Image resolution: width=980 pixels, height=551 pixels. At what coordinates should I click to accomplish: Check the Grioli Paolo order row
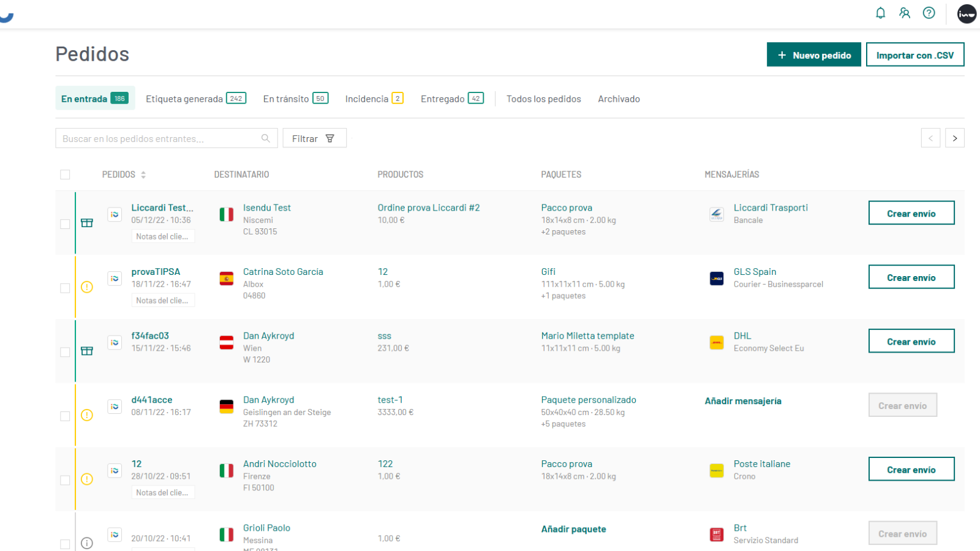[65, 544]
